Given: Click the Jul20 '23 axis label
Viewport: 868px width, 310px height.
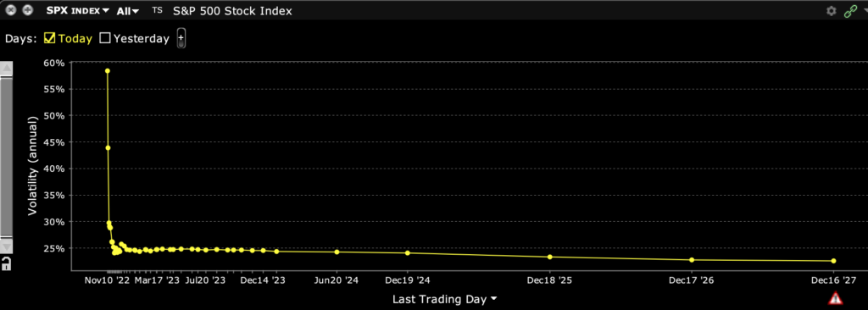Looking at the screenshot, I should 205,280.
